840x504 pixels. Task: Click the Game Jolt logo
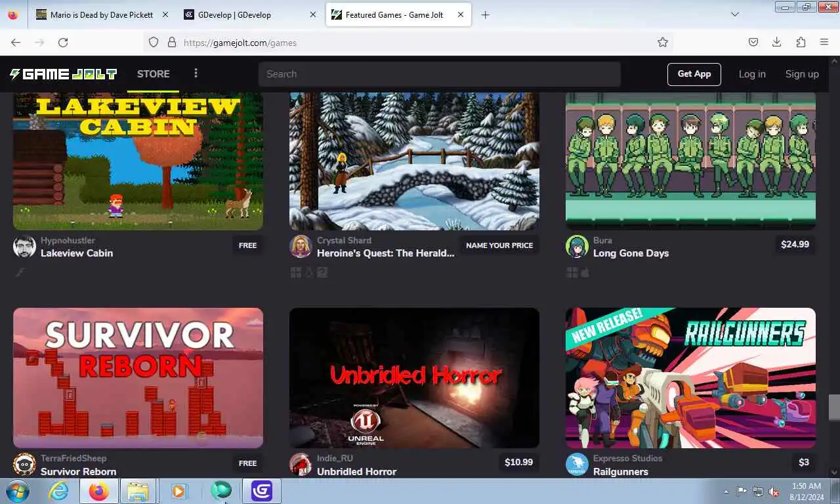click(x=63, y=74)
